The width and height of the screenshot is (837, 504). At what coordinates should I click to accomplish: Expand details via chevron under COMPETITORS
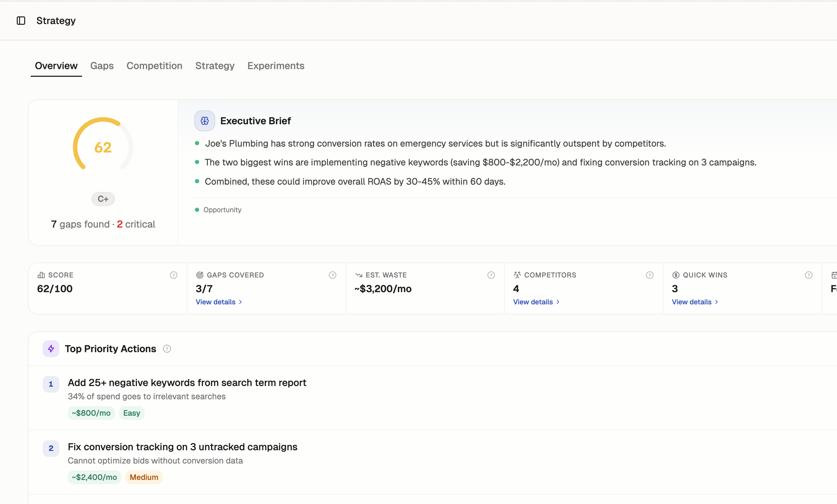pos(558,302)
